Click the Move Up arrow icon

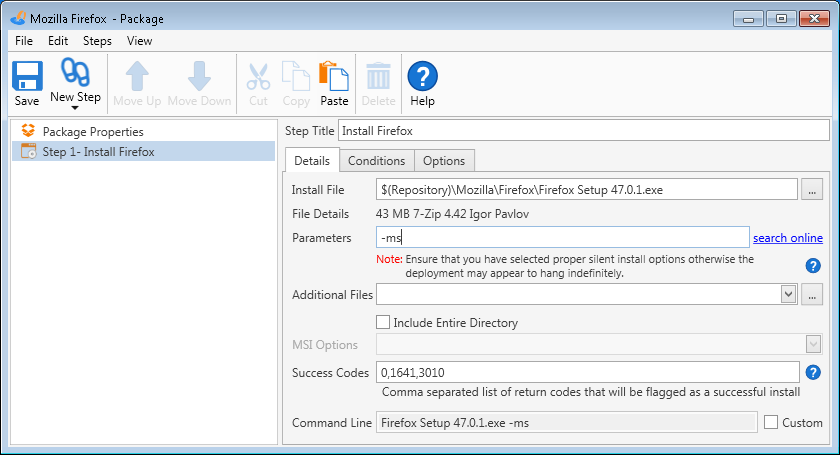[x=137, y=76]
